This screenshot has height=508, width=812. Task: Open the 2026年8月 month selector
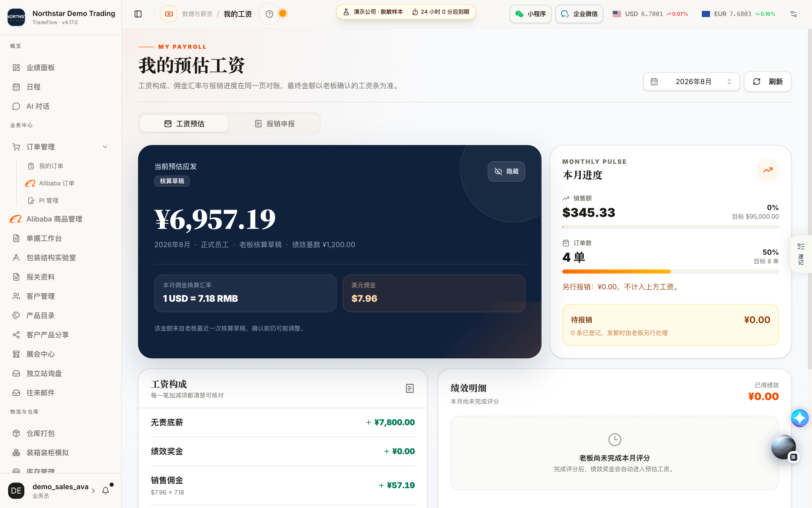coord(691,82)
